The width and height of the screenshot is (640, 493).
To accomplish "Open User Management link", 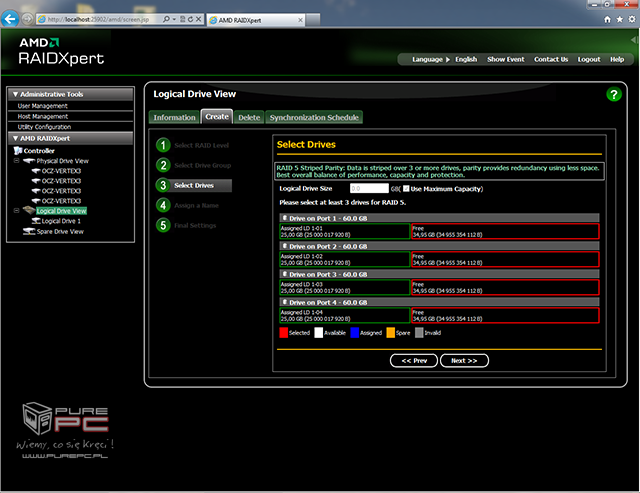I will (42, 106).
